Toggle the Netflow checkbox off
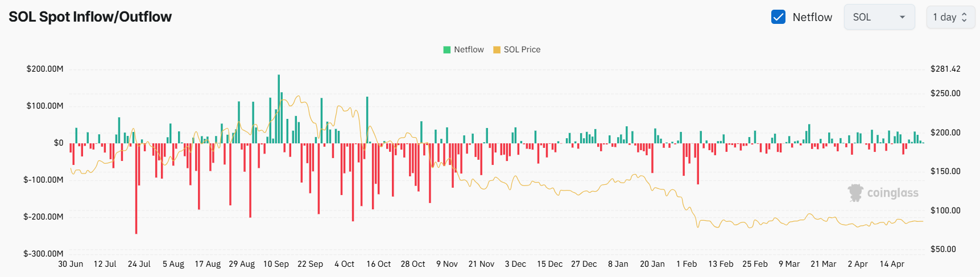The width and height of the screenshot is (980, 277). (778, 17)
